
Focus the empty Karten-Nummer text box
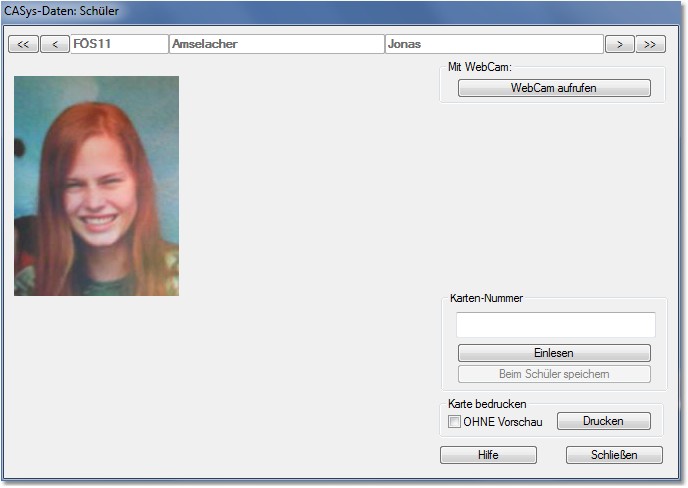coord(555,325)
